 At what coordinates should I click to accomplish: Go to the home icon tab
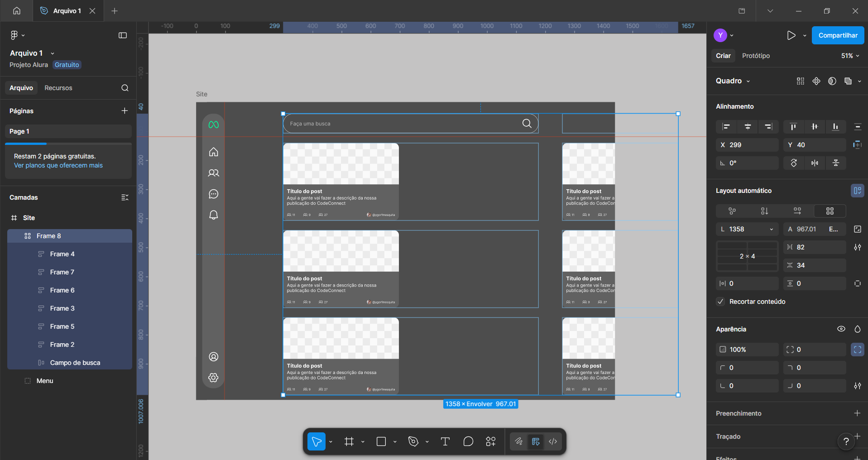[x=17, y=11]
